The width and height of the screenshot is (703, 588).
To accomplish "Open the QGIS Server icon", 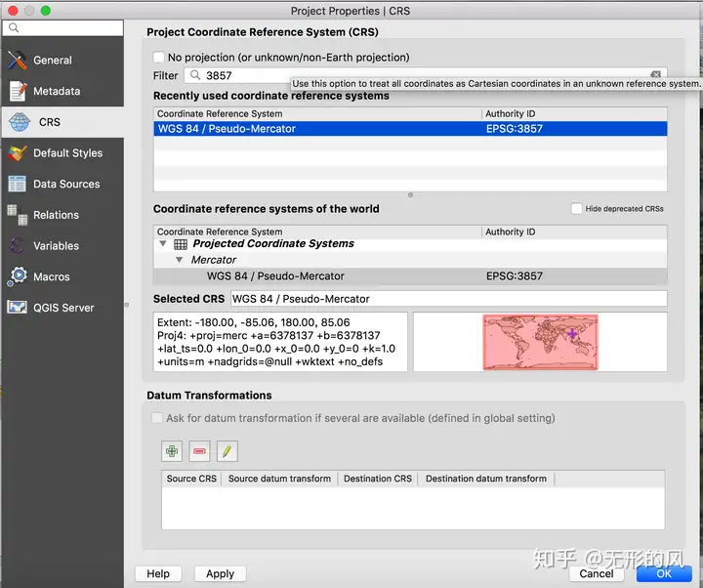I will coord(17,308).
